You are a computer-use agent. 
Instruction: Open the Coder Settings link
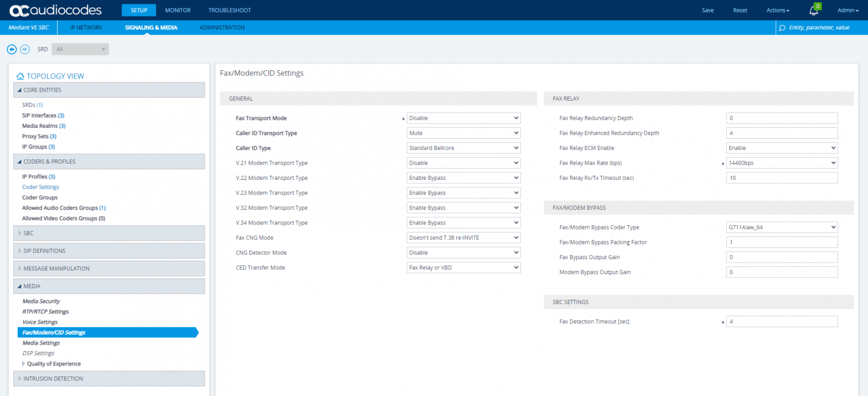41,187
